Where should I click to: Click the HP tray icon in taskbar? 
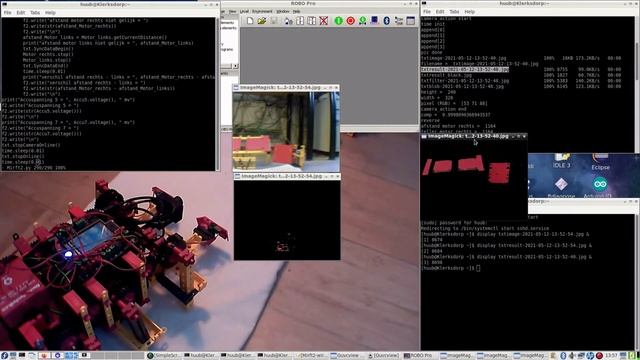[x=590, y=356]
